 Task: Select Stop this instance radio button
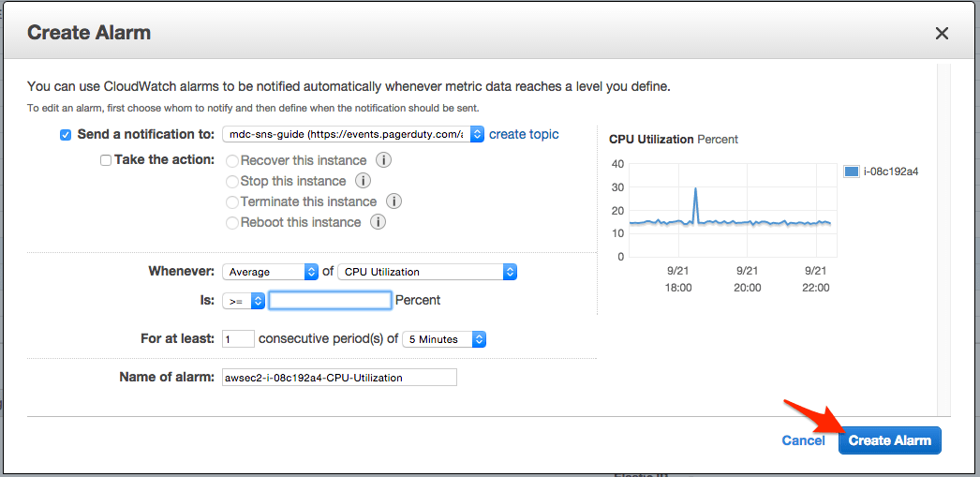(x=232, y=181)
